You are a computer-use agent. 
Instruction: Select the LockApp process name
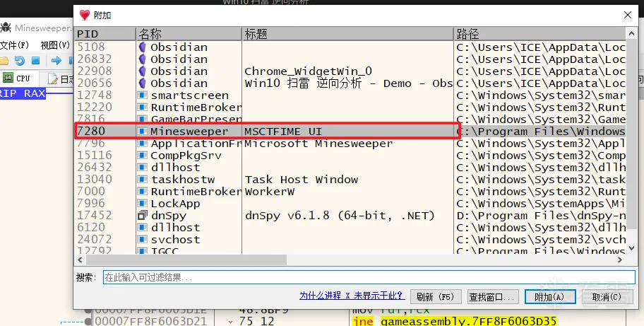[175, 204]
